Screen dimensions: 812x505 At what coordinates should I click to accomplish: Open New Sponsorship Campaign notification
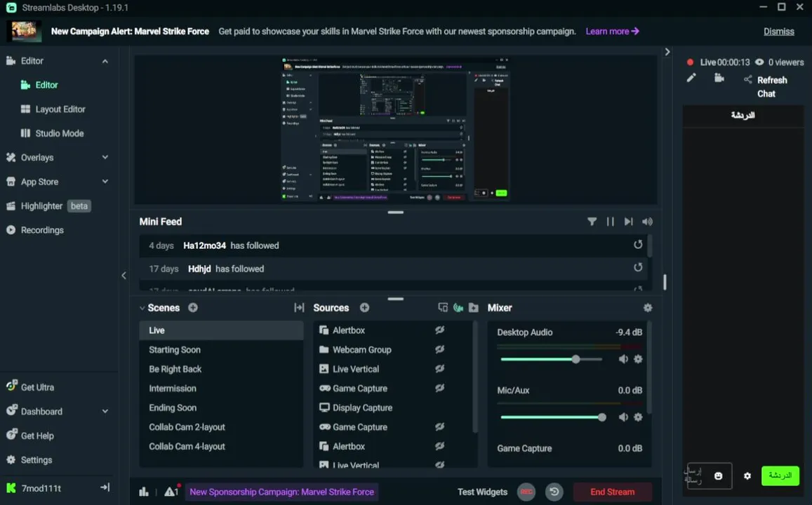tap(281, 492)
